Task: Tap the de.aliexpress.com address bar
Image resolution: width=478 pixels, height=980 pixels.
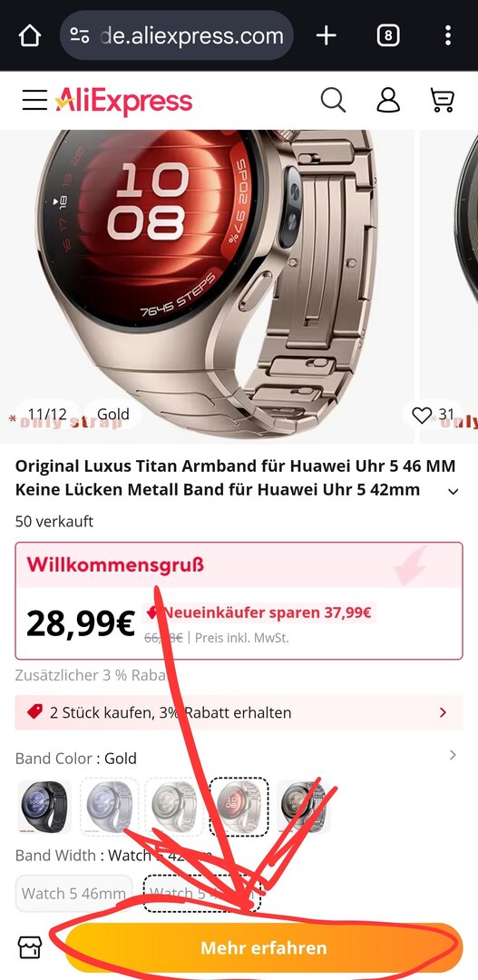Action: (x=177, y=35)
